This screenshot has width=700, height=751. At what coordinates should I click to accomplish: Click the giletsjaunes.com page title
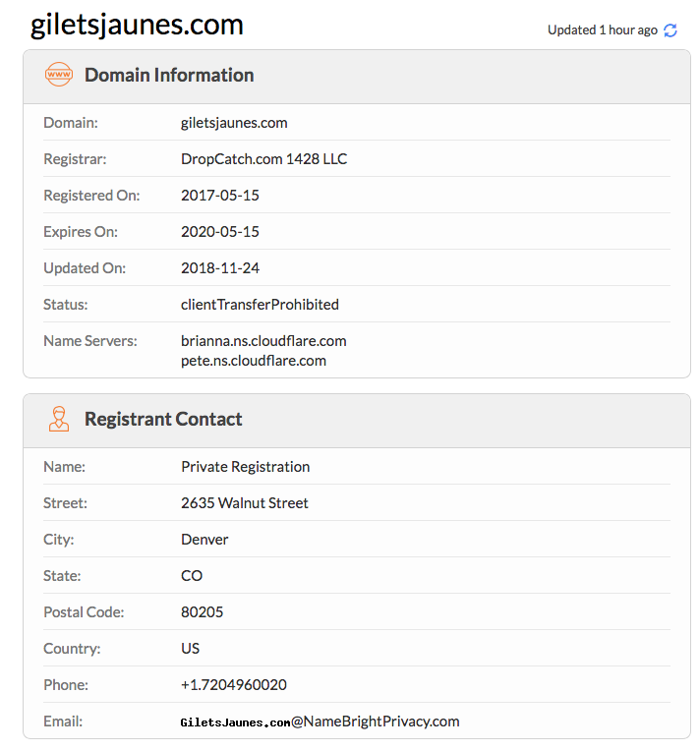[137, 25]
